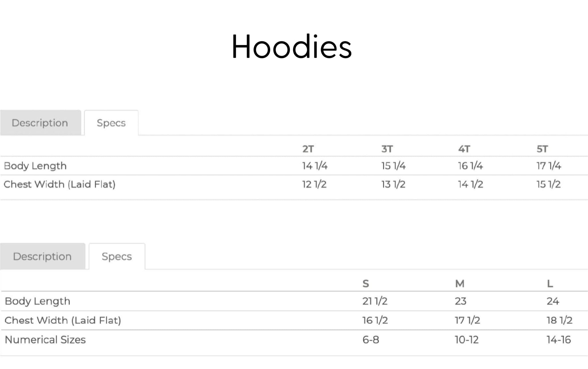Select the Specs tab above the 2T-5T table
The width and height of the screenshot is (588, 369).
tap(111, 123)
